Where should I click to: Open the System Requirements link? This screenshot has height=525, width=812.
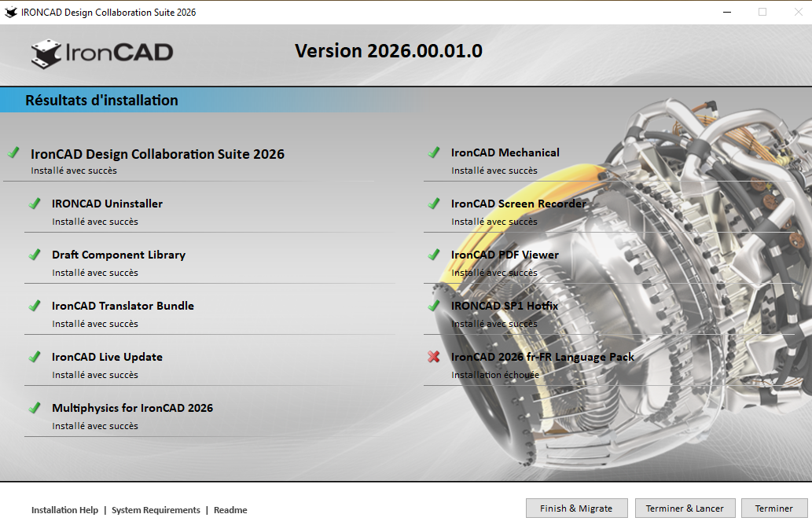(156, 510)
